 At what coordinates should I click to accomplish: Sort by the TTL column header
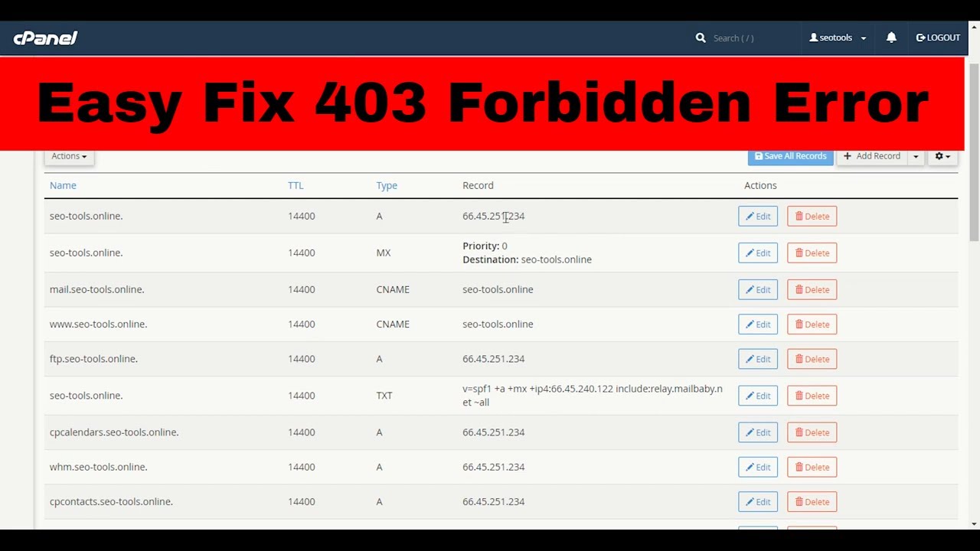pyautogui.click(x=296, y=185)
